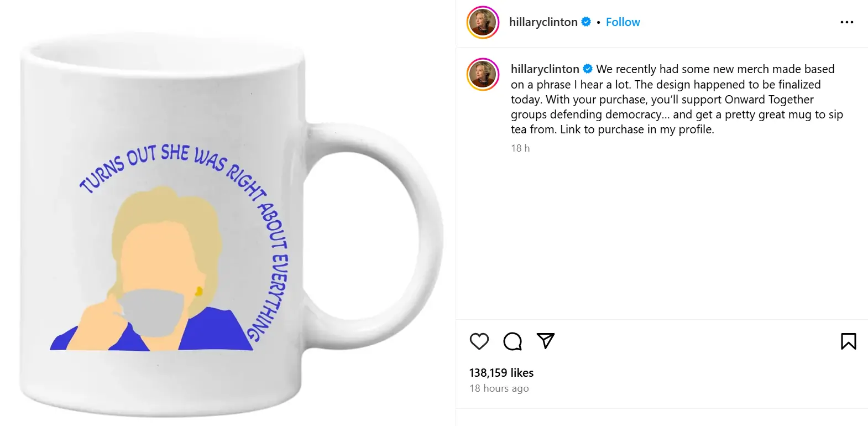Save the post with the bookmark icon
Image resolution: width=868 pixels, height=426 pixels.
(x=848, y=341)
